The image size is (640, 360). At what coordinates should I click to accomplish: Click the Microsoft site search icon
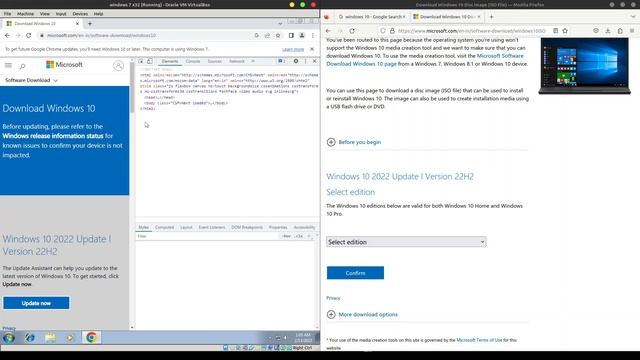click(x=22, y=66)
